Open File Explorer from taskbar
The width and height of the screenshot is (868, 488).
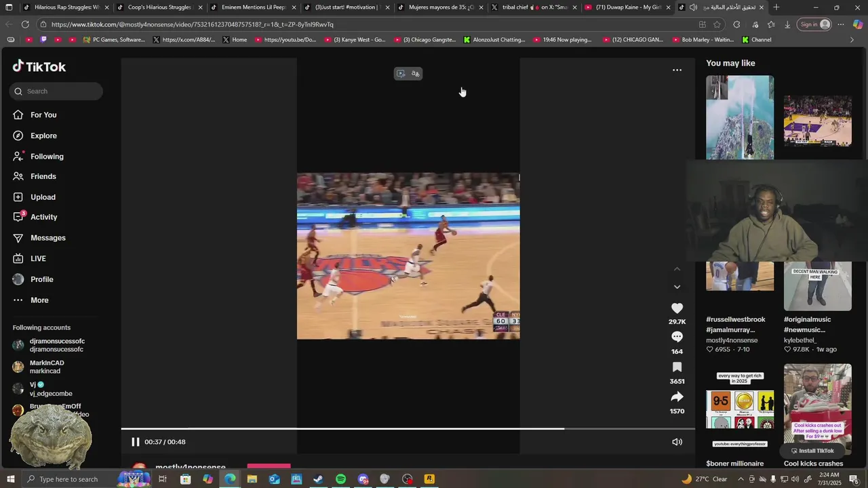252,479
